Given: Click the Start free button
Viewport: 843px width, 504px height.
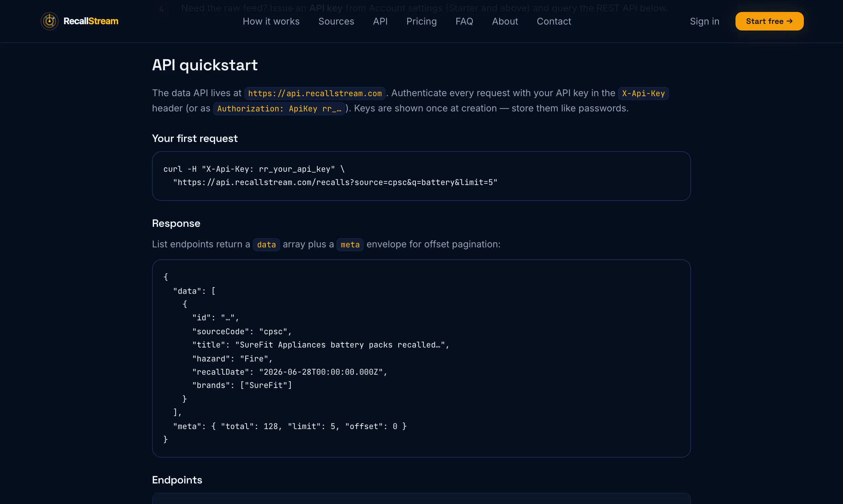Looking at the screenshot, I should pos(769,22).
